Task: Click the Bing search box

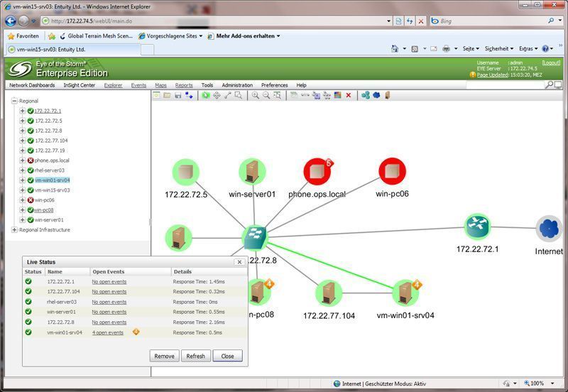Action: coord(491,21)
